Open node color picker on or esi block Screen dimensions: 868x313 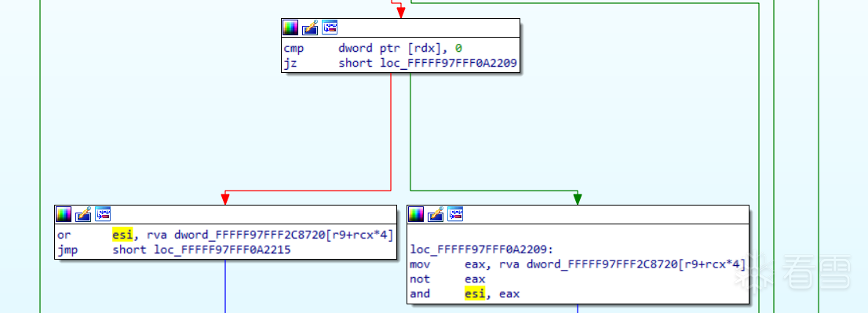pyautogui.click(x=64, y=214)
